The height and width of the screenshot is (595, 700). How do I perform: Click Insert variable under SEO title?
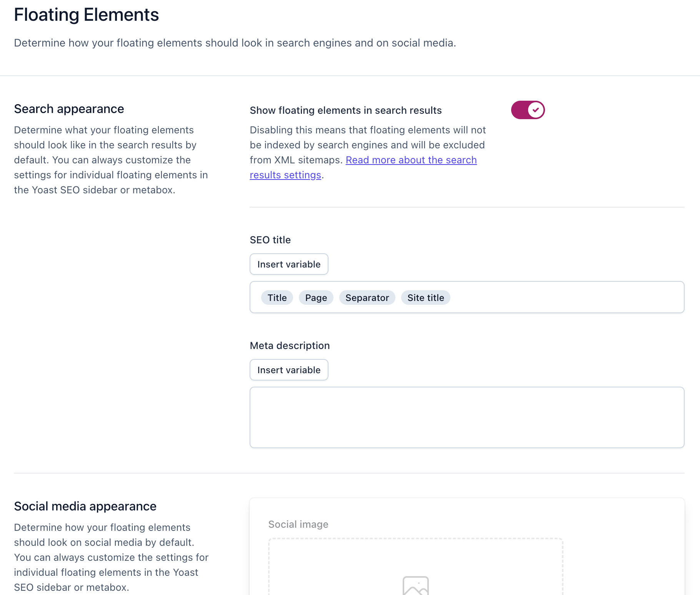(289, 264)
